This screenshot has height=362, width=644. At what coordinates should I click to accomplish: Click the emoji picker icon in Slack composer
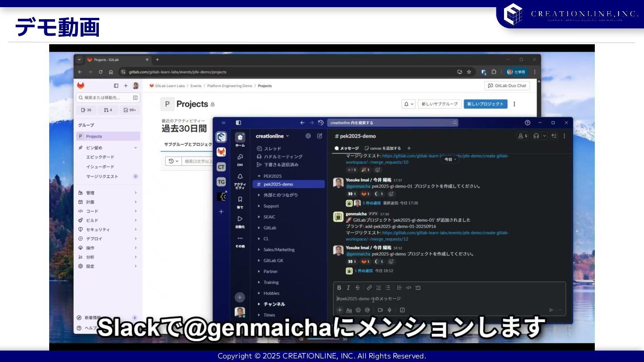click(358, 310)
